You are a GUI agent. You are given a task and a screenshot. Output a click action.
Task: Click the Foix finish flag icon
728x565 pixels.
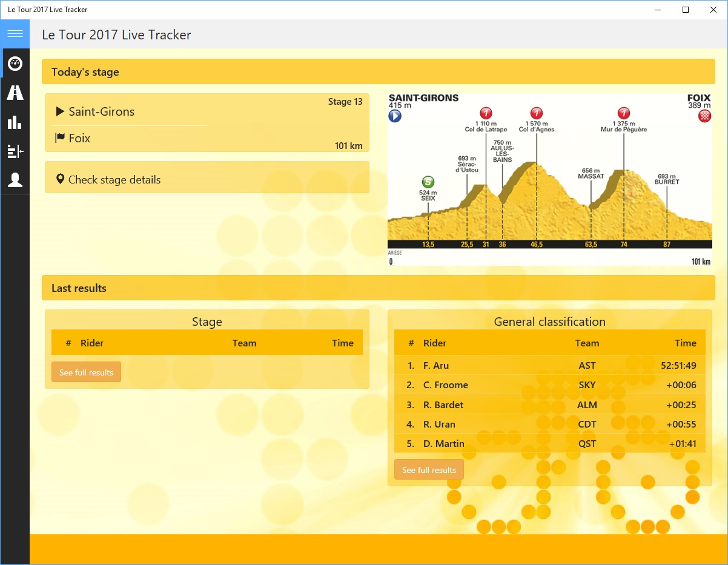point(60,138)
